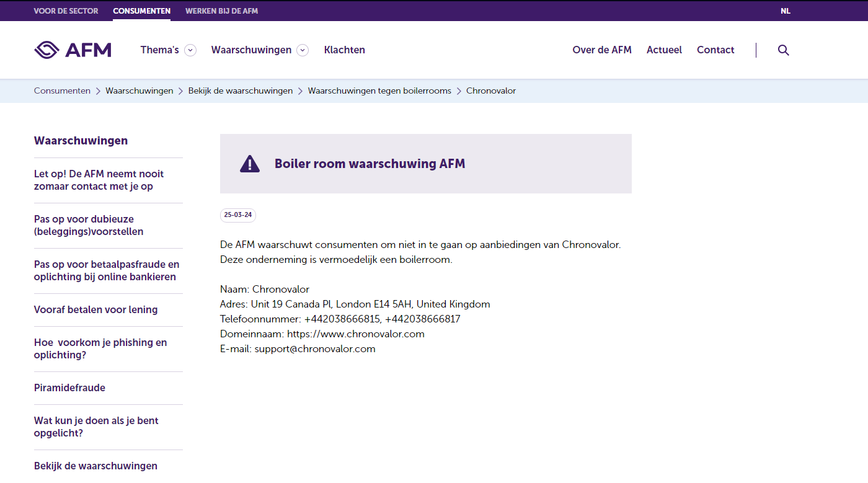Click the Telefoonnummer line
The image size is (868, 483).
340,319
